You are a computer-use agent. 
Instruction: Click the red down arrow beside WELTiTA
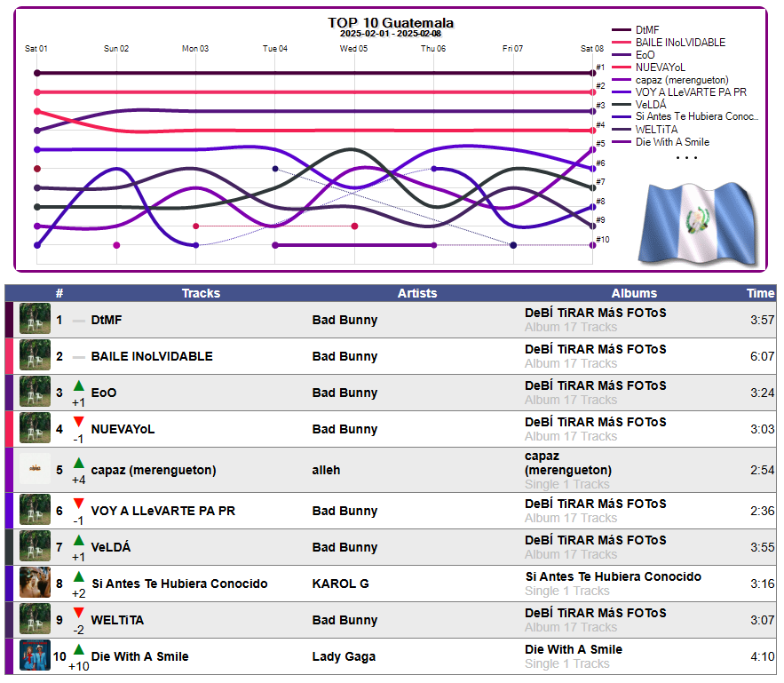(78, 613)
